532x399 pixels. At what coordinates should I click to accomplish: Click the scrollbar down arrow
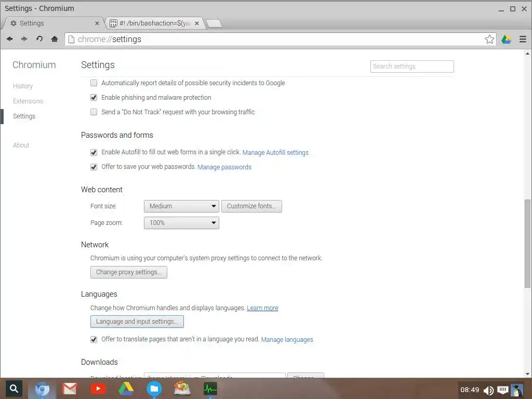527,374
